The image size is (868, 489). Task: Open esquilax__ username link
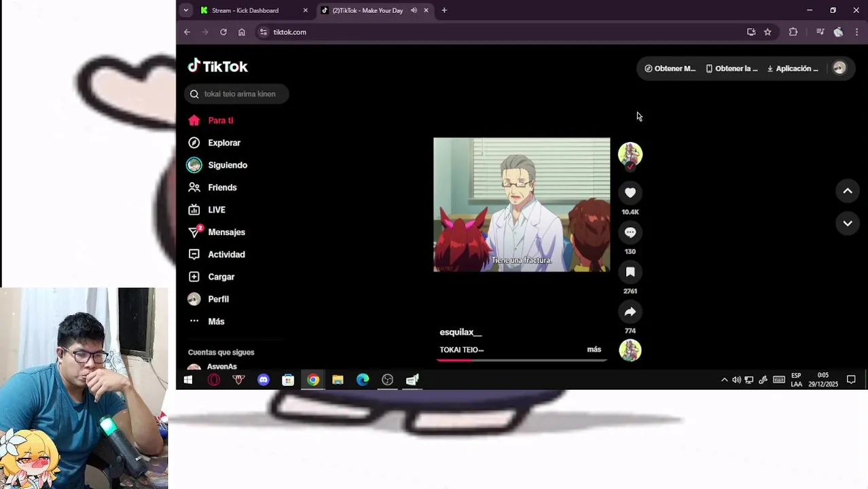pos(460,332)
